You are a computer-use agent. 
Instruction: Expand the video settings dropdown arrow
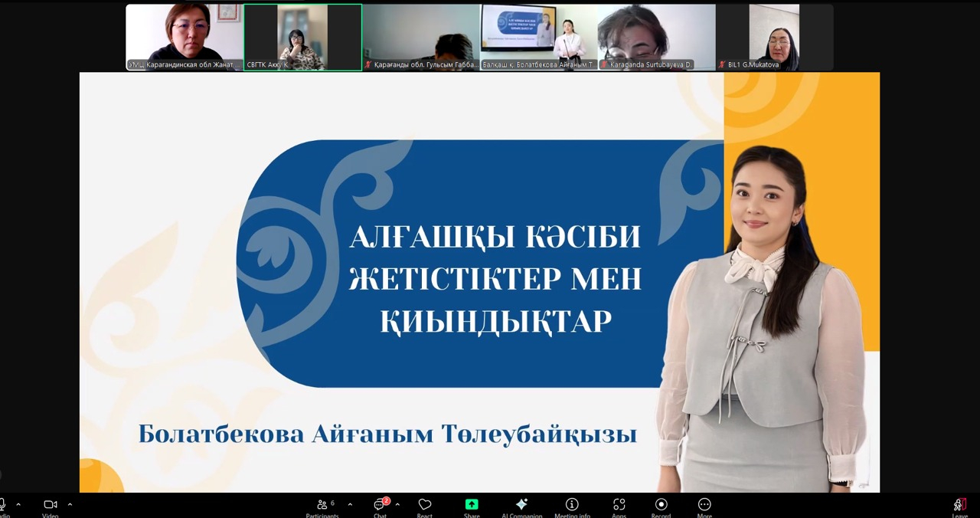[70, 504]
